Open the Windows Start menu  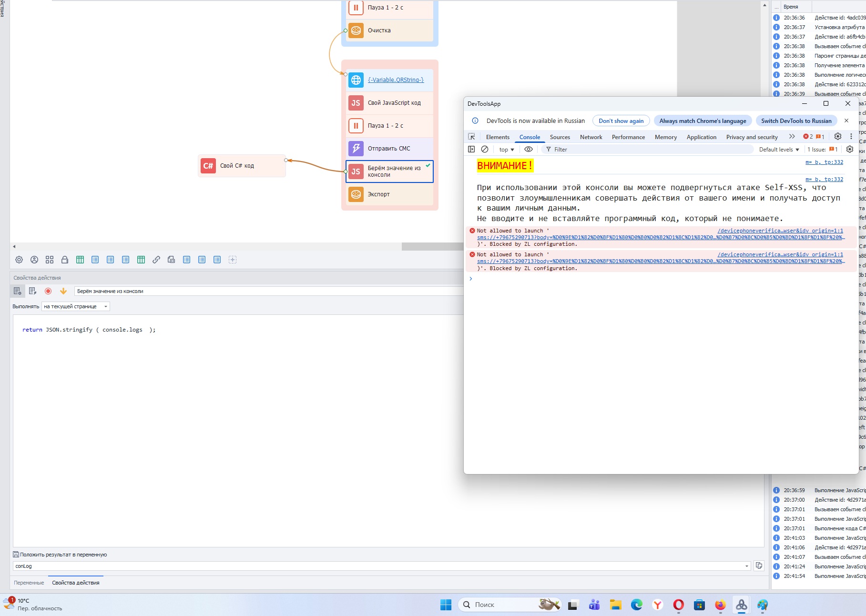(x=446, y=605)
